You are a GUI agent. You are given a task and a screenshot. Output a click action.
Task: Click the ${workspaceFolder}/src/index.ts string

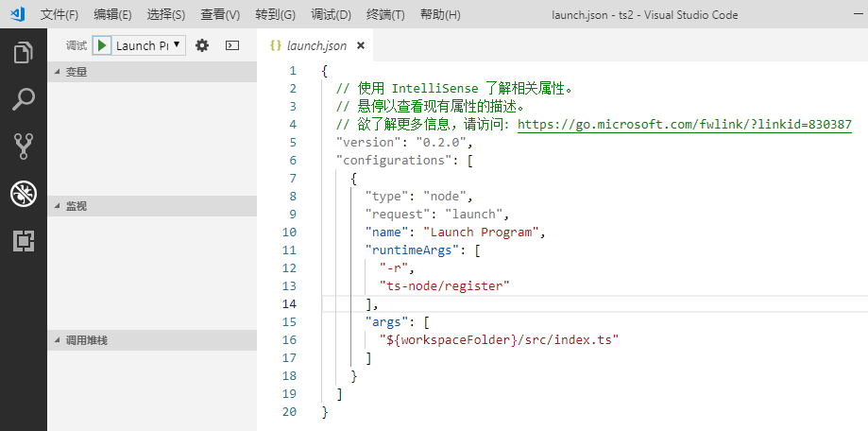coord(499,339)
